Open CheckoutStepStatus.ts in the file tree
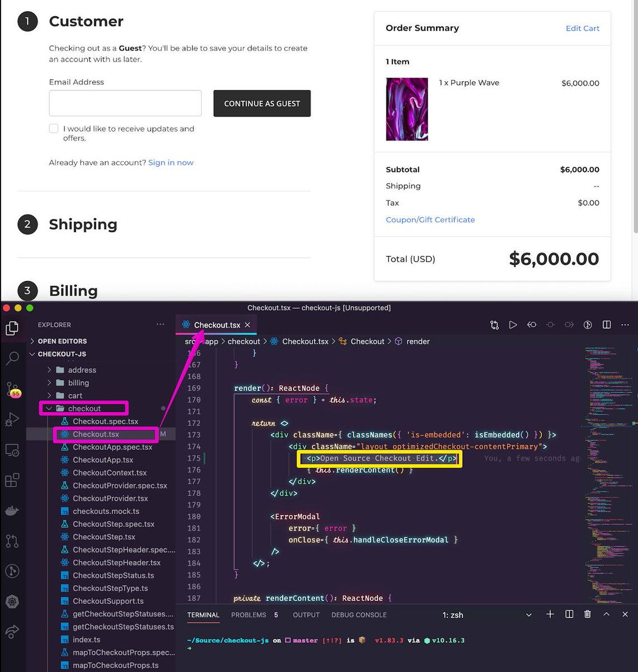The image size is (638, 672). tap(113, 575)
